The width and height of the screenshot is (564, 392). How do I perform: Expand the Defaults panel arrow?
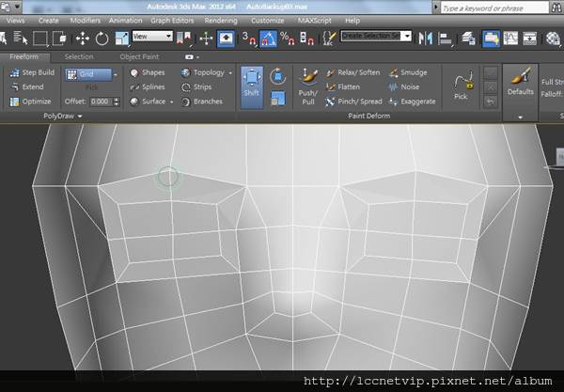(x=521, y=117)
